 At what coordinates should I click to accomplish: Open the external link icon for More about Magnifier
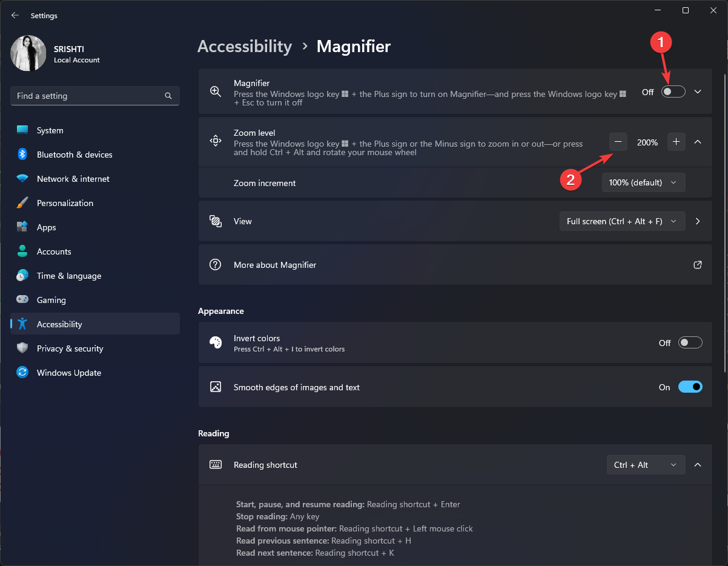698,265
